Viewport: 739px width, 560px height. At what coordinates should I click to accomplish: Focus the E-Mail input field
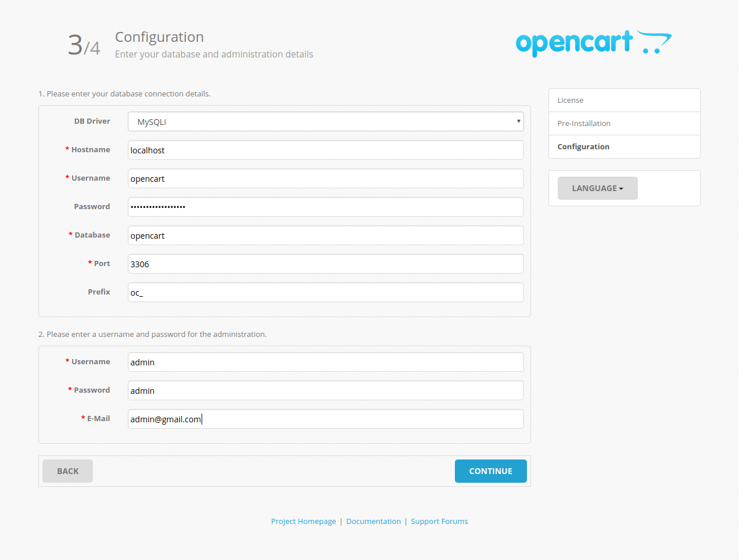[x=325, y=419]
